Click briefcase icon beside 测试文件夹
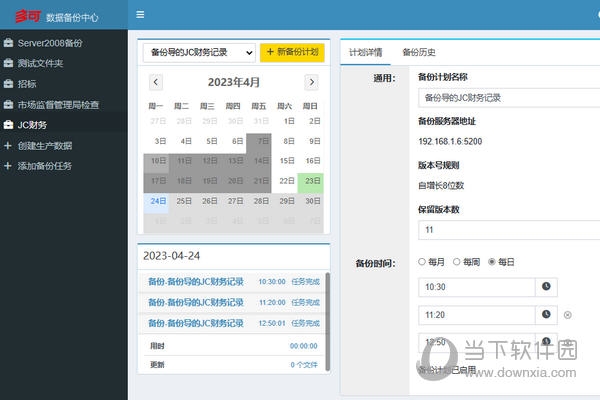The height and width of the screenshot is (400, 600). 8,63
